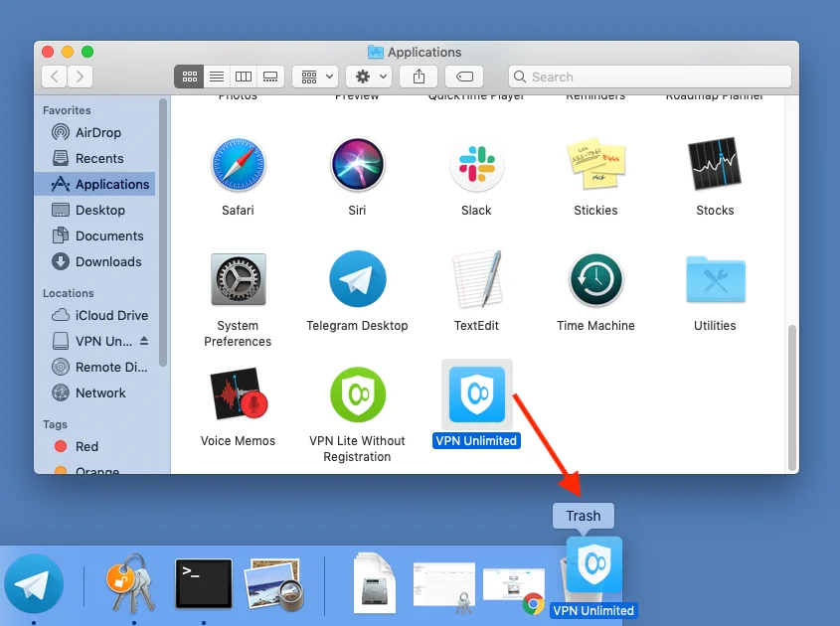Click the Stocks app icon

(x=715, y=165)
